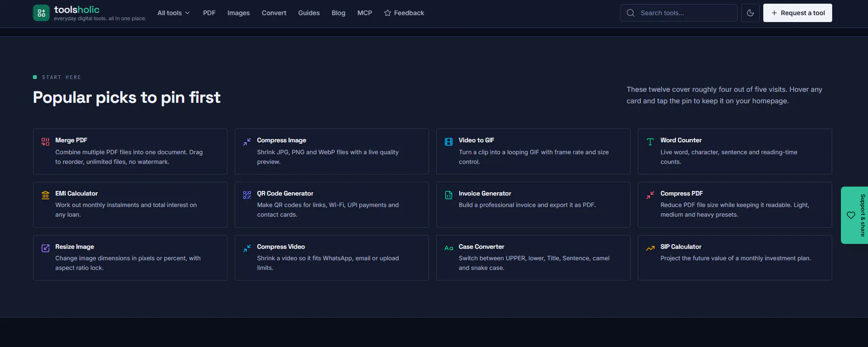Click 'Switch between UPPER, lower' description

(x=534, y=263)
